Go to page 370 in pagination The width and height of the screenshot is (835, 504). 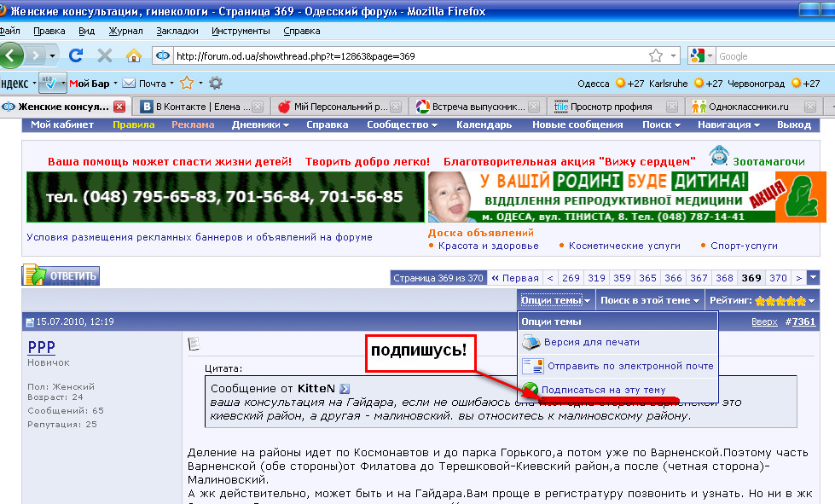click(777, 278)
